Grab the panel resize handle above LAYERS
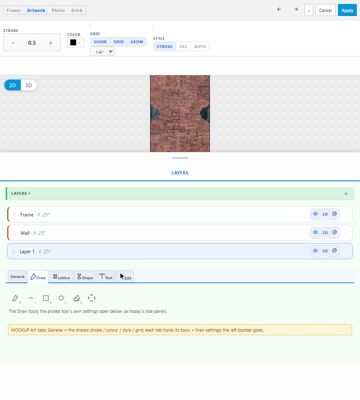The image size is (360, 400). 180,158
